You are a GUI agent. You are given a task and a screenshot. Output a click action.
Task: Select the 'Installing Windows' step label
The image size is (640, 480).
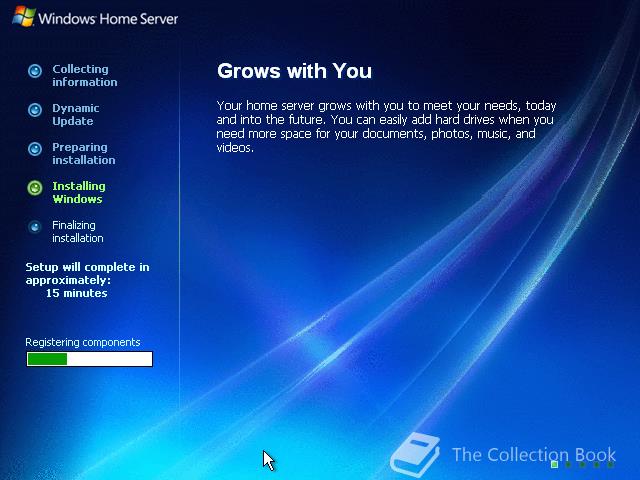coord(79,193)
